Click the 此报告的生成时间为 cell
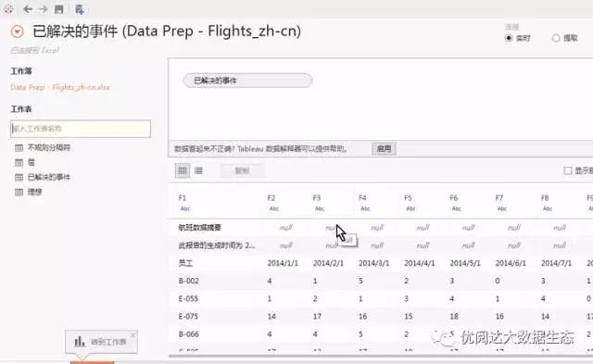This screenshot has height=364, width=593. 217,245
